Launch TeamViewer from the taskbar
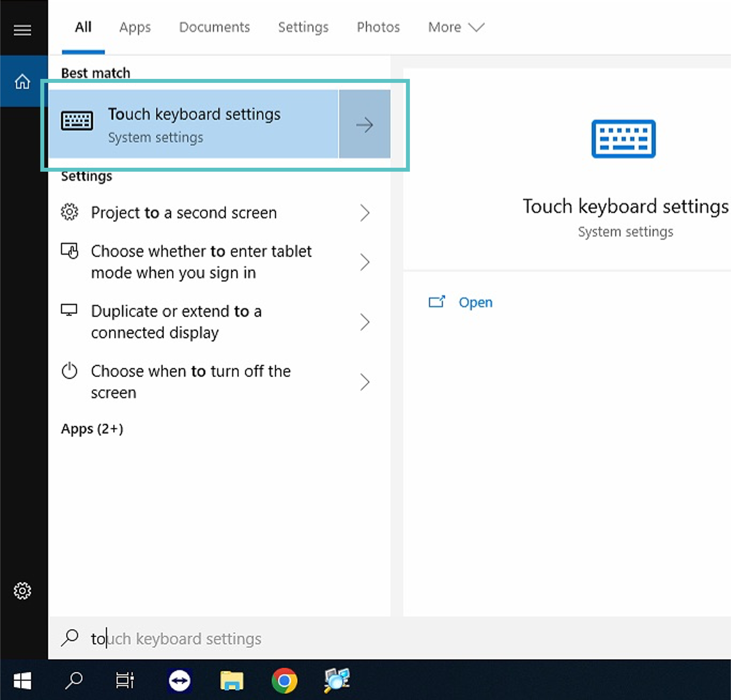 179,681
